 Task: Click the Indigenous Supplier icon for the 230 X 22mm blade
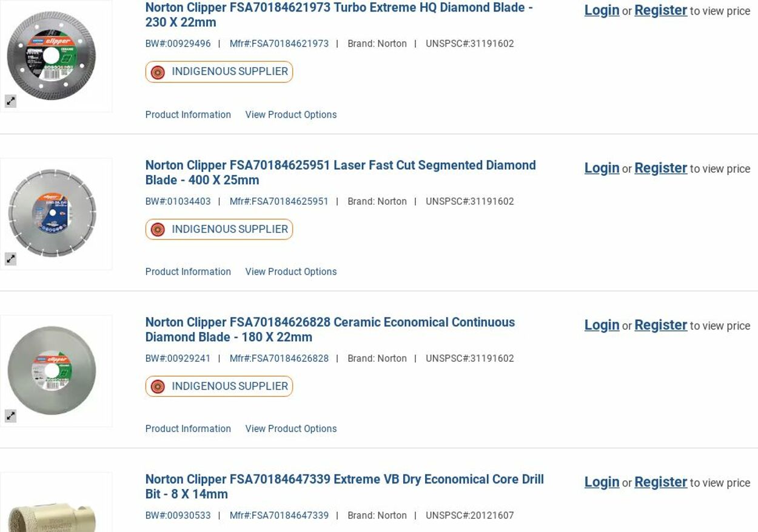[158, 72]
